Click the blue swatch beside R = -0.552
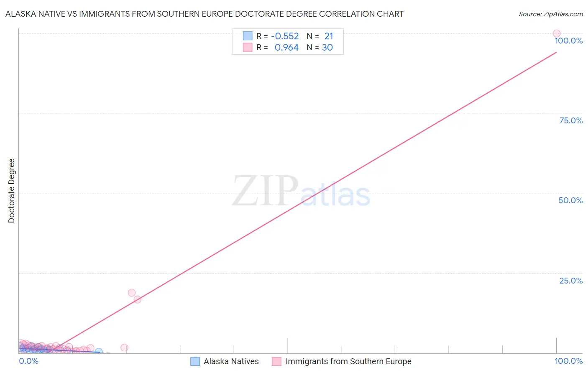 248,36
